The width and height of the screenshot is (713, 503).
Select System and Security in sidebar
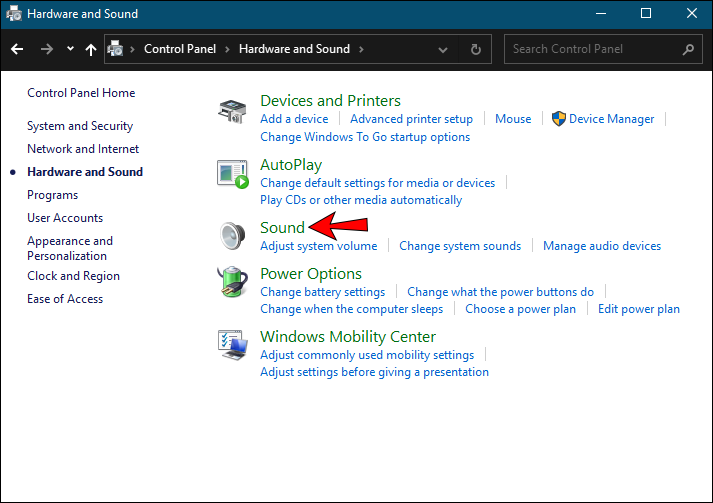[80, 126]
